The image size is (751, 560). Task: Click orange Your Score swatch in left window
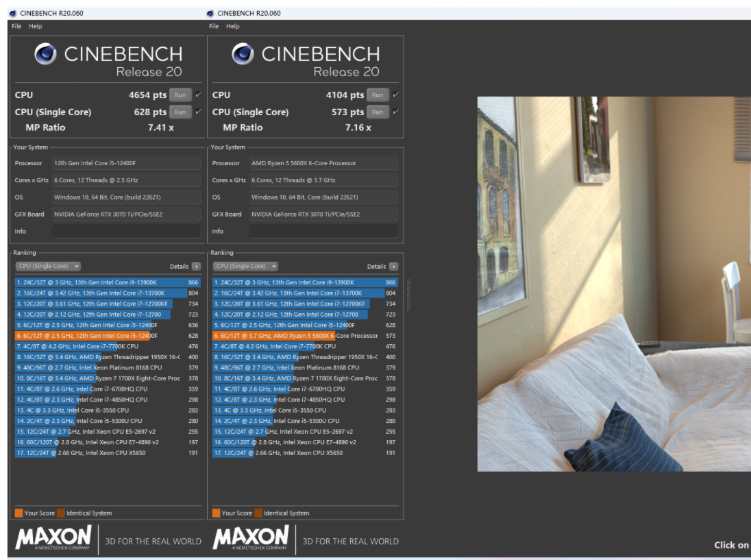19,513
